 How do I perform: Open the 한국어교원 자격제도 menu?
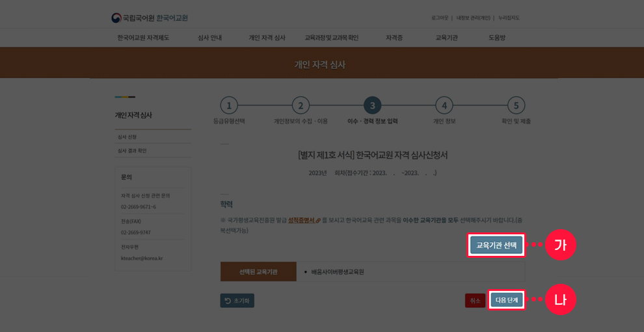pos(143,38)
